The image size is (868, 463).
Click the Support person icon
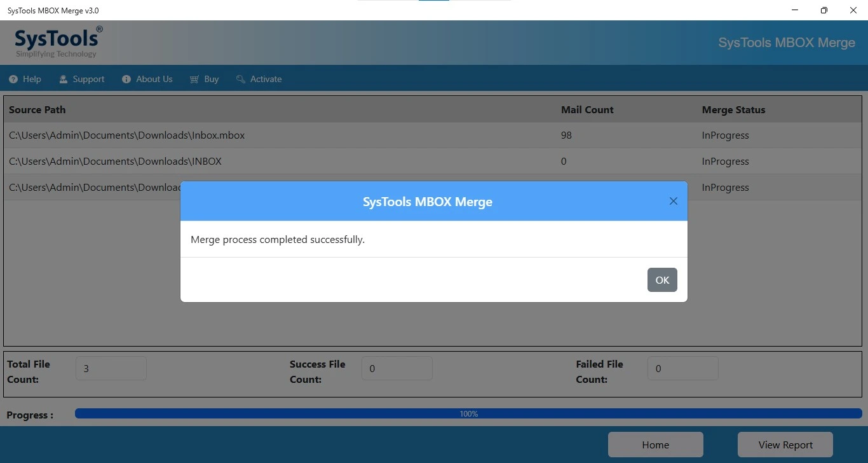[x=64, y=79]
